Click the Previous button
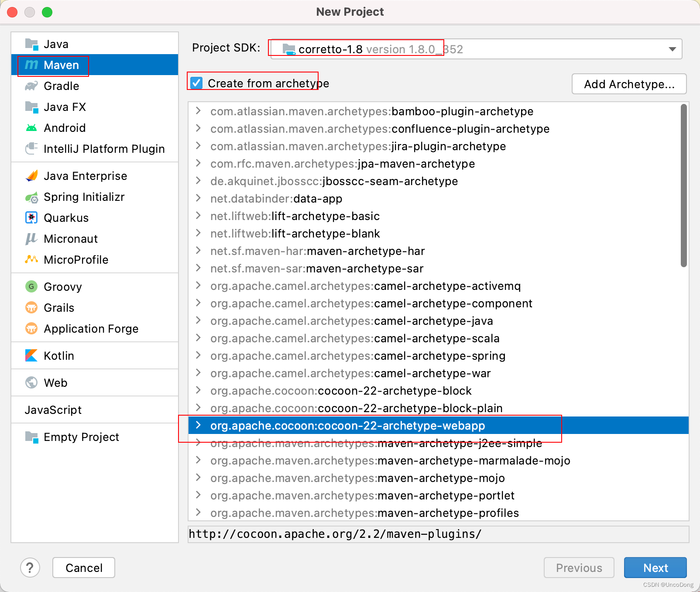The width and height of the screenshot is (700, 592). 579,568
